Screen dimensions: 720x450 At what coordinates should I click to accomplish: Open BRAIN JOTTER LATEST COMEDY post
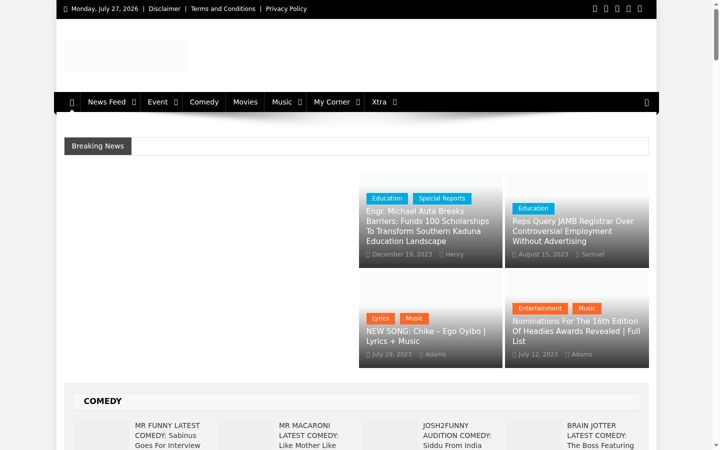tap(600, 436)
